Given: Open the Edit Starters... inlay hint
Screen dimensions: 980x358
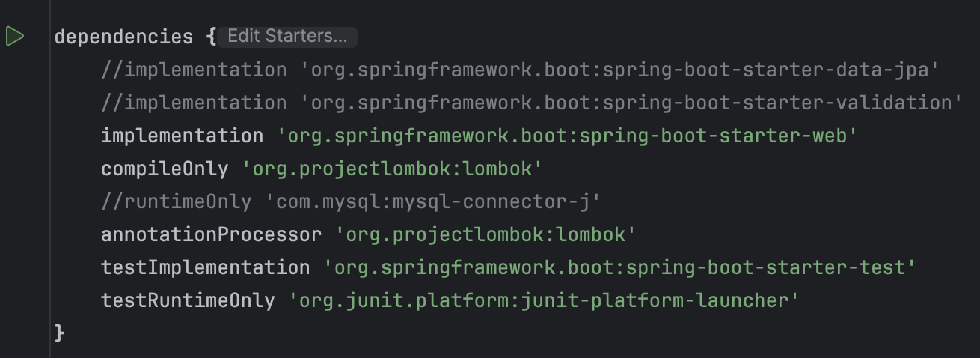Looking at the screenshot, I should (x=287, y=36).
